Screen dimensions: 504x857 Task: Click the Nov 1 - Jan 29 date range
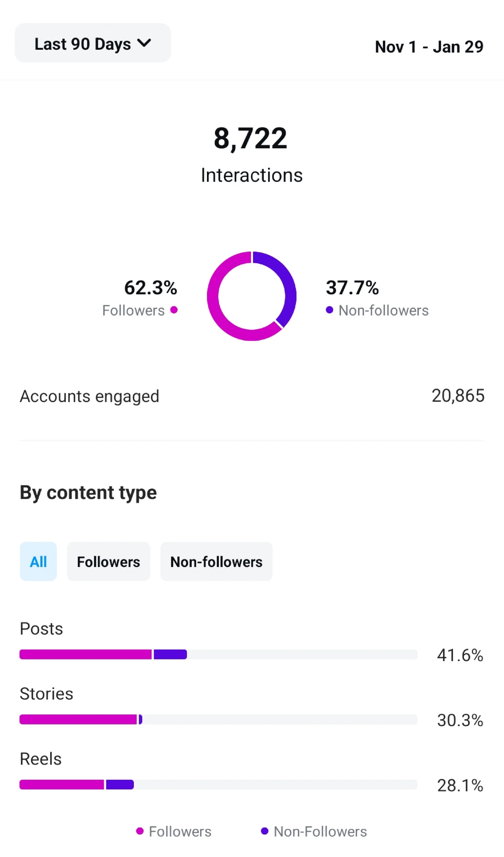pyautogui.click(x=429, y=47)
